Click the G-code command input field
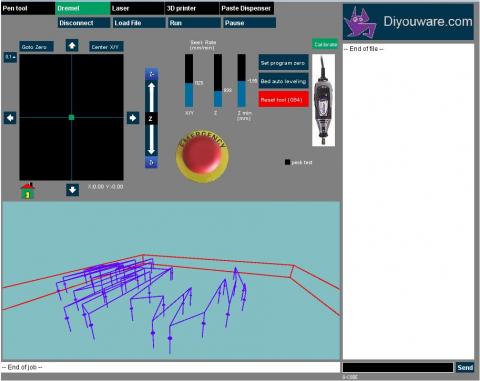This screenshot has height=381, width=480. click(398, 367)
